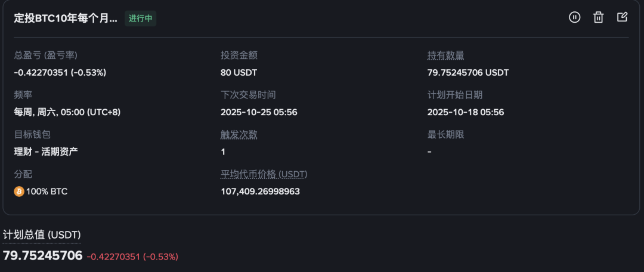This screenshot has width=644, height=272.
Task: Click the orange Bitcoin coin icon
Action: [19, 191]
